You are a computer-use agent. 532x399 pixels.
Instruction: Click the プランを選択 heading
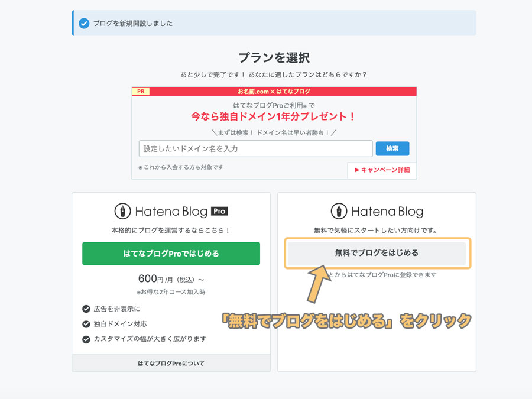(274, 58)
